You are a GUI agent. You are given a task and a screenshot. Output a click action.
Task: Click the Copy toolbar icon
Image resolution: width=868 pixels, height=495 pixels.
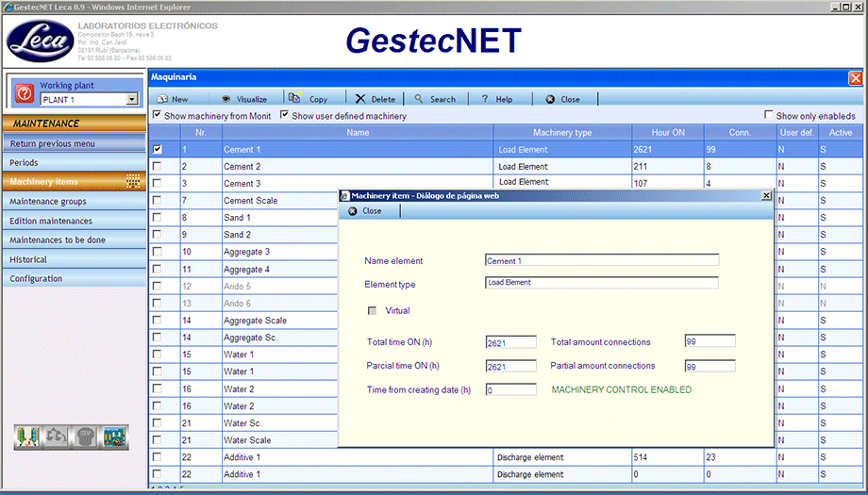pyautogui.click(x=295, y=98)
